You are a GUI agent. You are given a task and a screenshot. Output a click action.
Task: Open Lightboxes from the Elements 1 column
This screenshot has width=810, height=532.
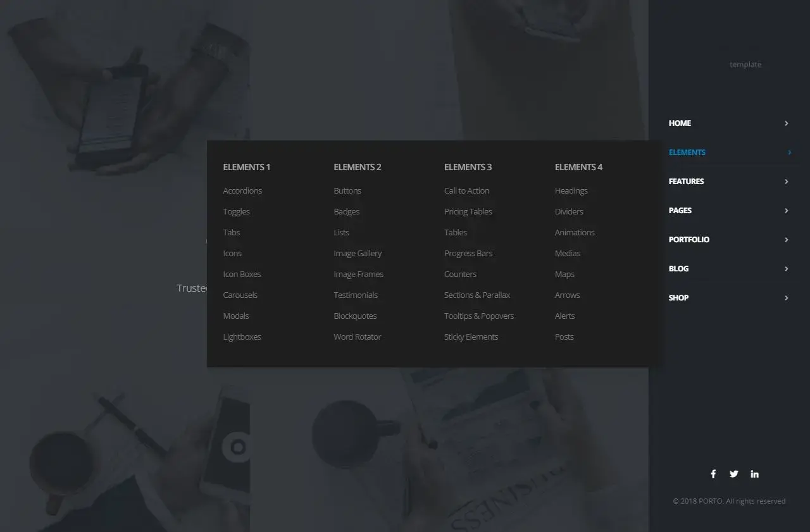(x=242, y=337)
